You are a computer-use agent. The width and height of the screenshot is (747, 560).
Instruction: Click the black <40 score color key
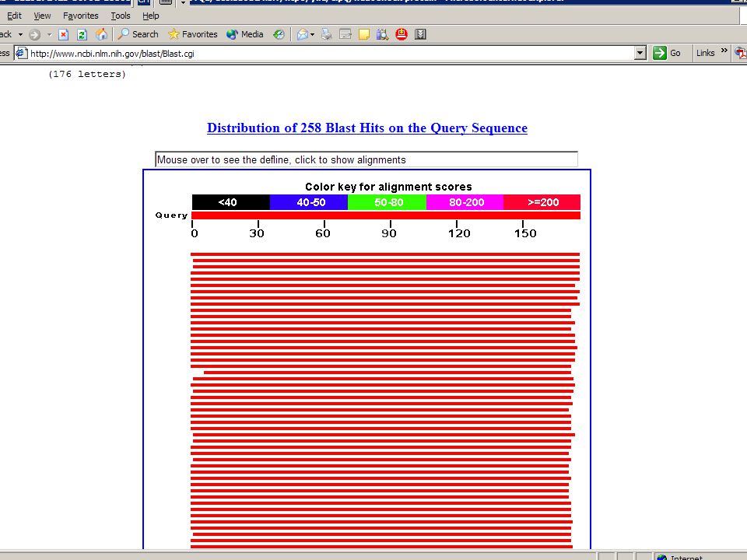(230, 202)
